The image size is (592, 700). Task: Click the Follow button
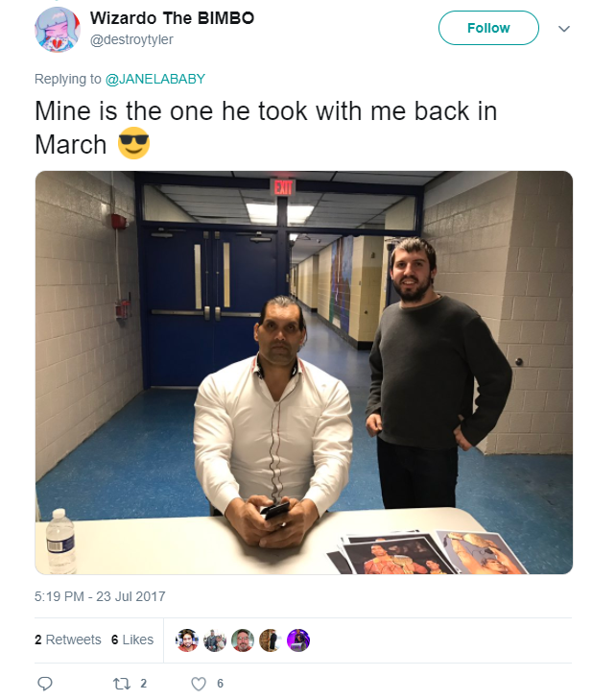(488, 28)
